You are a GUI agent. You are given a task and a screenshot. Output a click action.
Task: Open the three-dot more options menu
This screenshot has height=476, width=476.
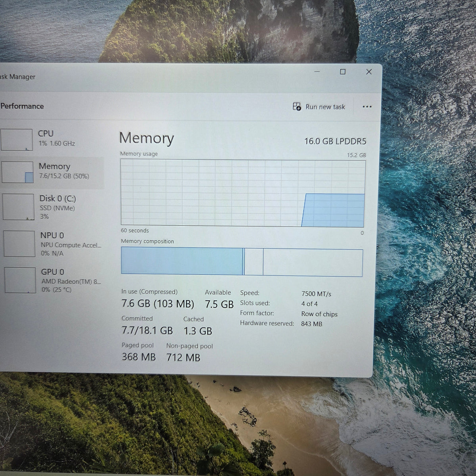pyautogui.click(x=367, y=107)
